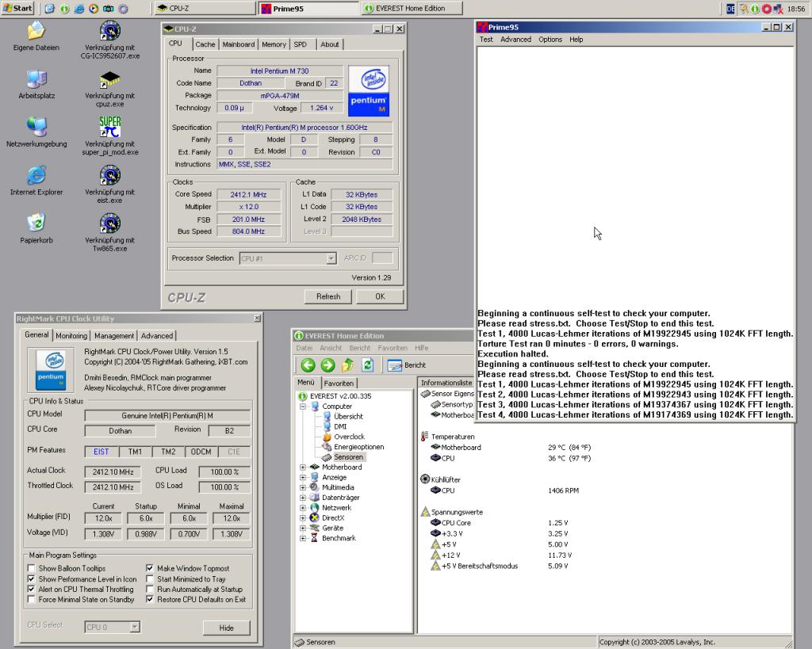The image size is (812, 649).
Task: Toggle Make Window Topmost checkbox
Action: tap(150, 568)
